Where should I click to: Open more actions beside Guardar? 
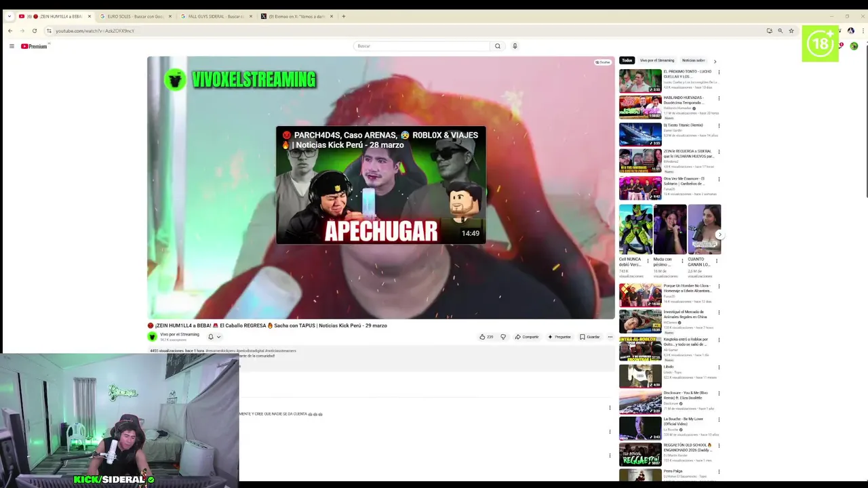click(610, 337)
